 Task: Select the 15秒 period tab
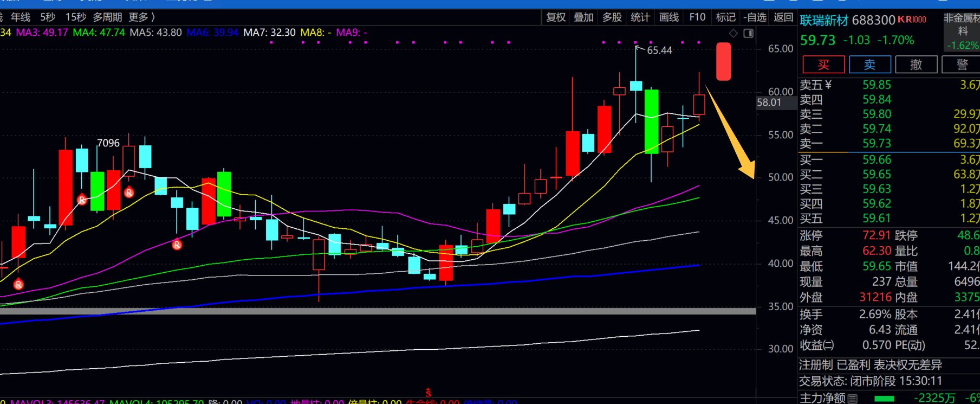75,17
